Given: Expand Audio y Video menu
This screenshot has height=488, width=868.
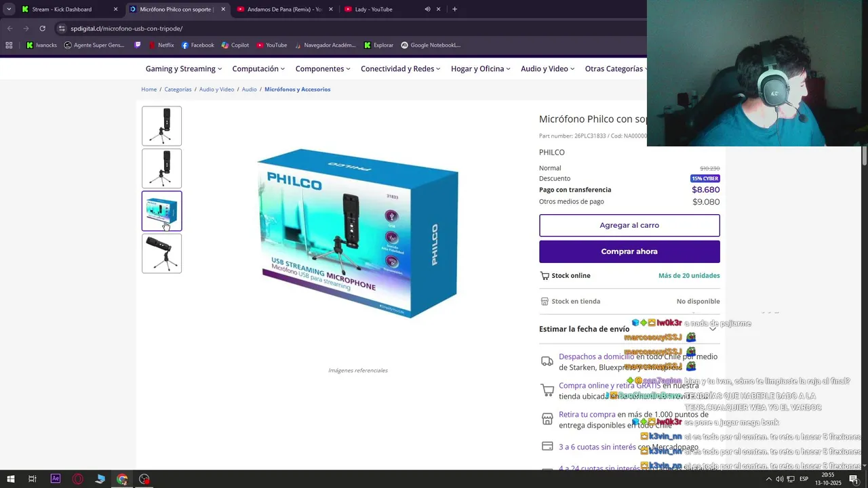Looking at the screenshot, I should 548,69.
